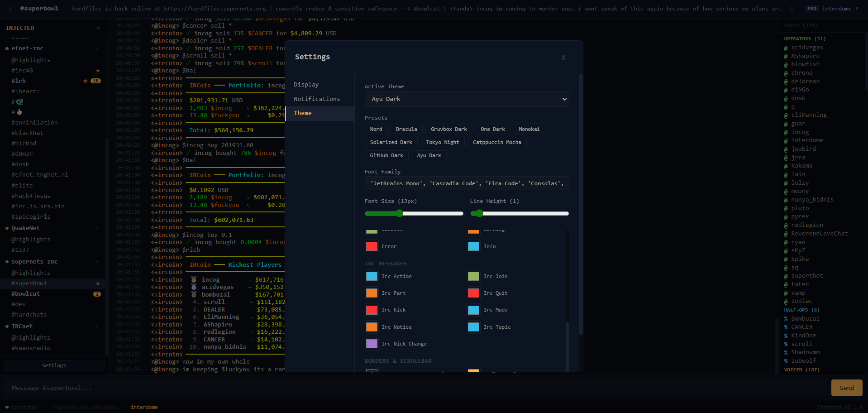Screen dimensions: 868x413
Task: Collapse the IRCnet network group
Action: click(96, 327)
